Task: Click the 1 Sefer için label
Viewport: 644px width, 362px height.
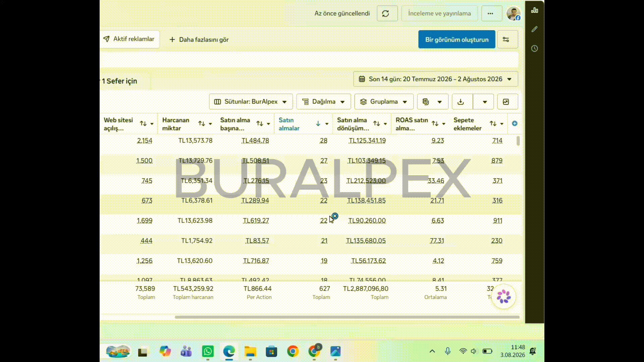Action: 120,81
